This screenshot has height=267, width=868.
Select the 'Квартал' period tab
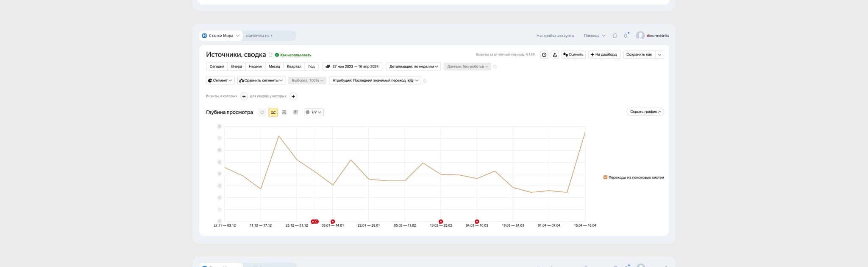point(294,67)
